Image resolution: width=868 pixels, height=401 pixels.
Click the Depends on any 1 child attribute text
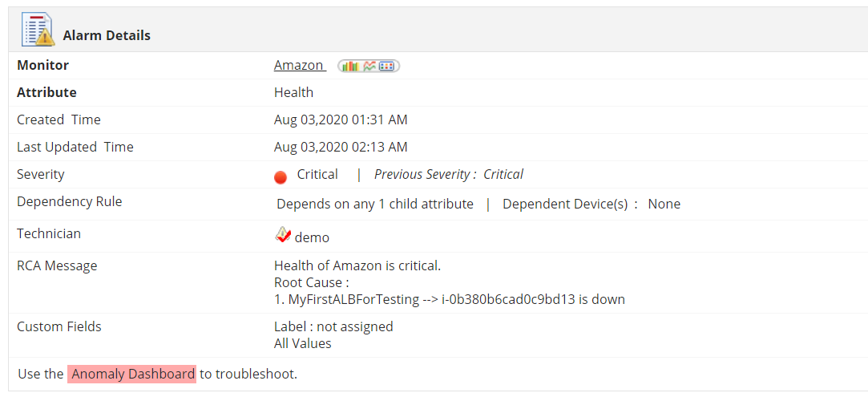coord(375,204)
